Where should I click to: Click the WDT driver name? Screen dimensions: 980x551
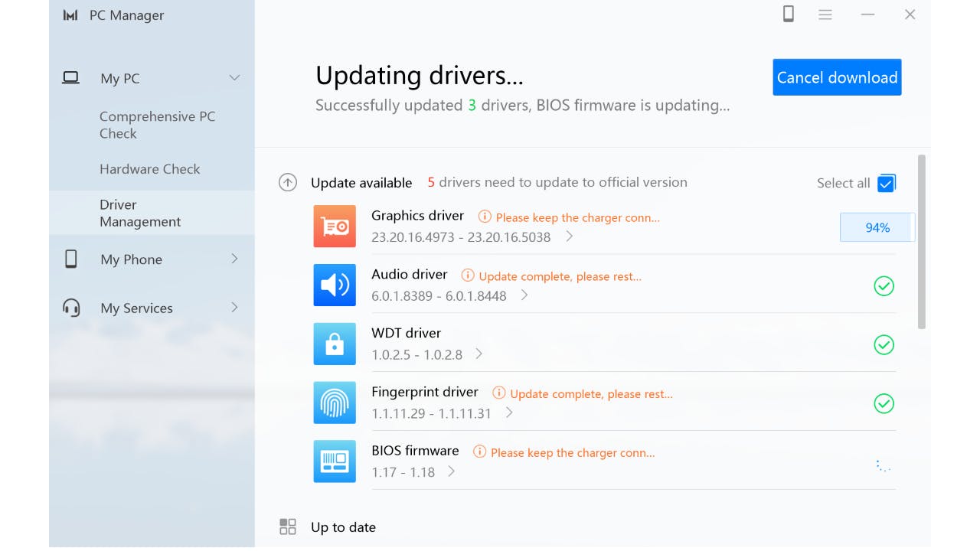tap(407, 333)
